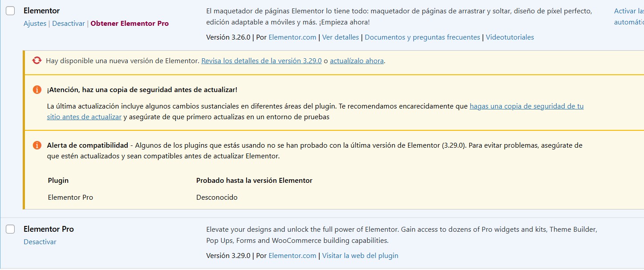Screen dimensions: 644x270
Task: Open Videotutoriales link
Action: 510,37
